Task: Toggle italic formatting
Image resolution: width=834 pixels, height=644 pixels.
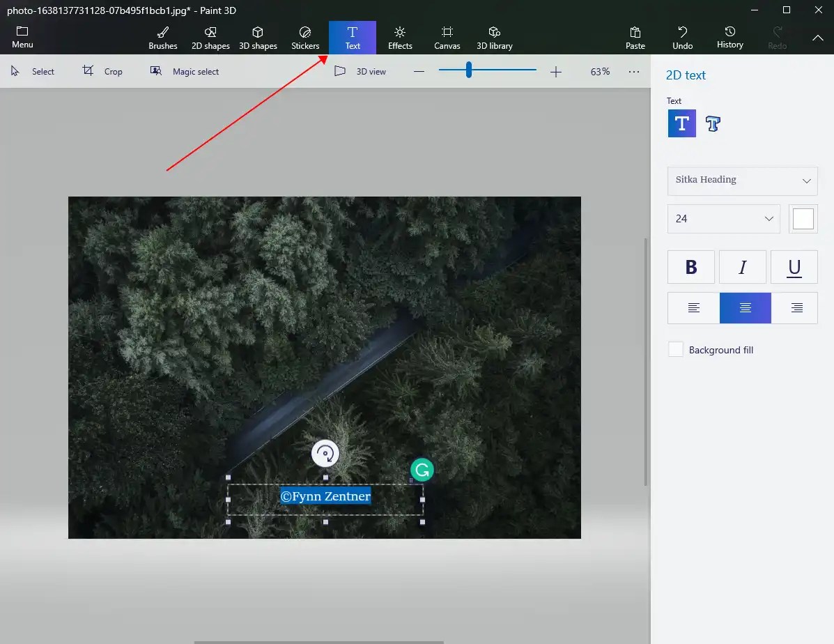Action: (x=742, y=267)
